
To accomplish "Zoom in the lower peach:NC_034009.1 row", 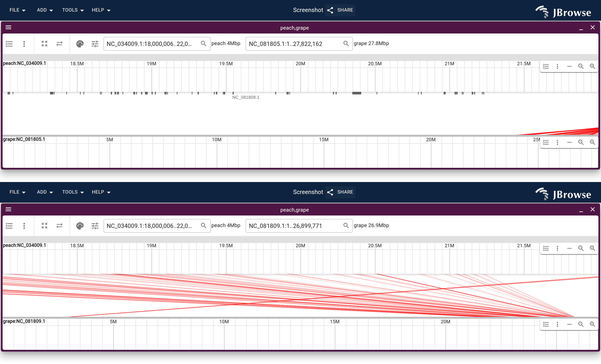I will pyautogui.click(x=592, y=248).
